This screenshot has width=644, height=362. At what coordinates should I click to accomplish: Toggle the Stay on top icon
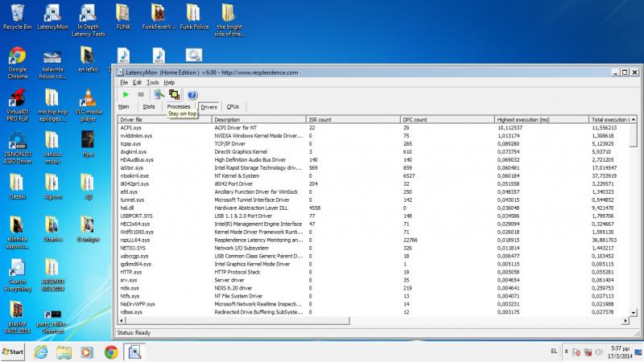[x=174, y=94]
